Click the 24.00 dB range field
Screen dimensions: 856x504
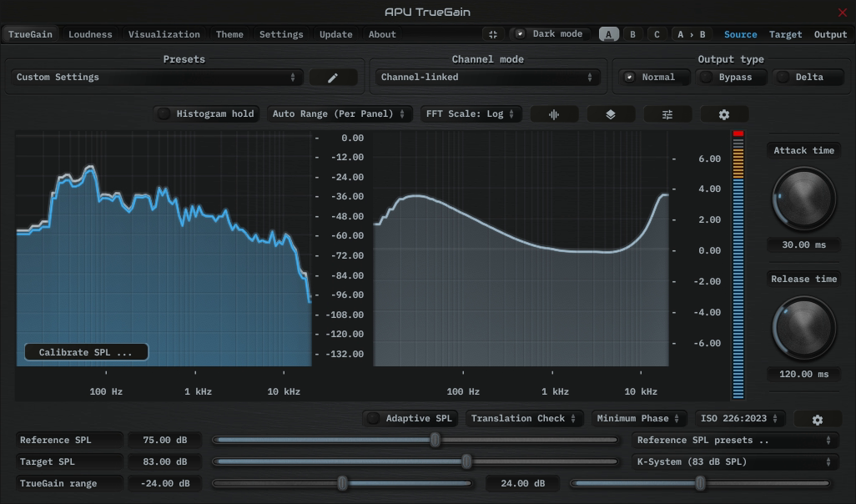tap(522, 484)
